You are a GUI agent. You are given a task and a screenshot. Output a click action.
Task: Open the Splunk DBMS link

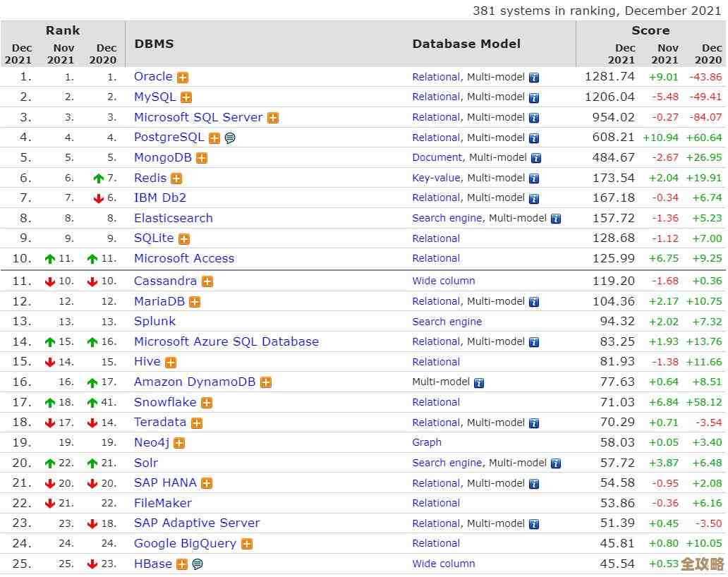coord(154,321)
